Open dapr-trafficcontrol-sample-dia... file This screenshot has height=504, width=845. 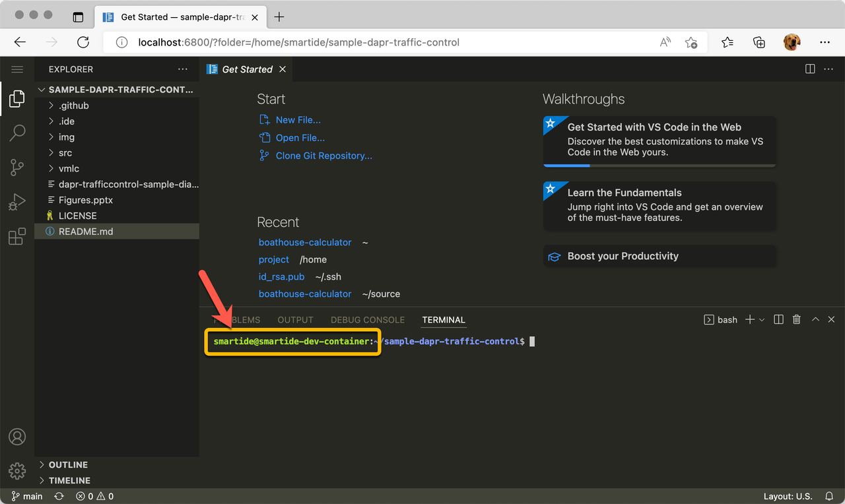click(x=117, y=185)
